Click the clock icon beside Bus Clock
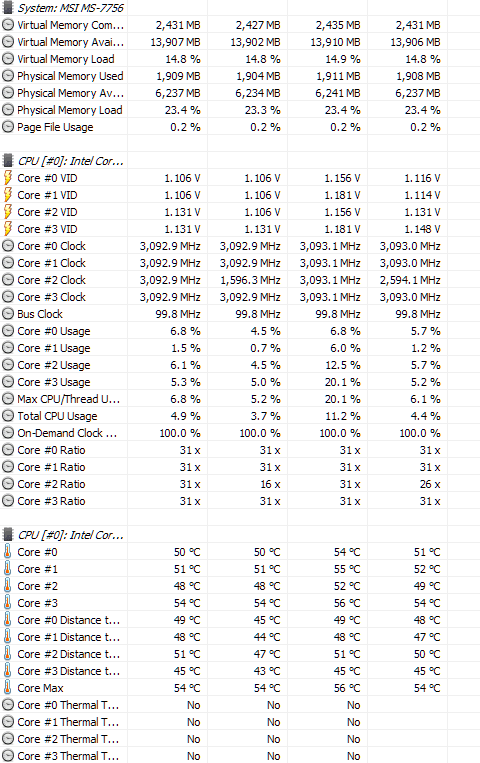 pyautogui.click(x=8, y=314)
